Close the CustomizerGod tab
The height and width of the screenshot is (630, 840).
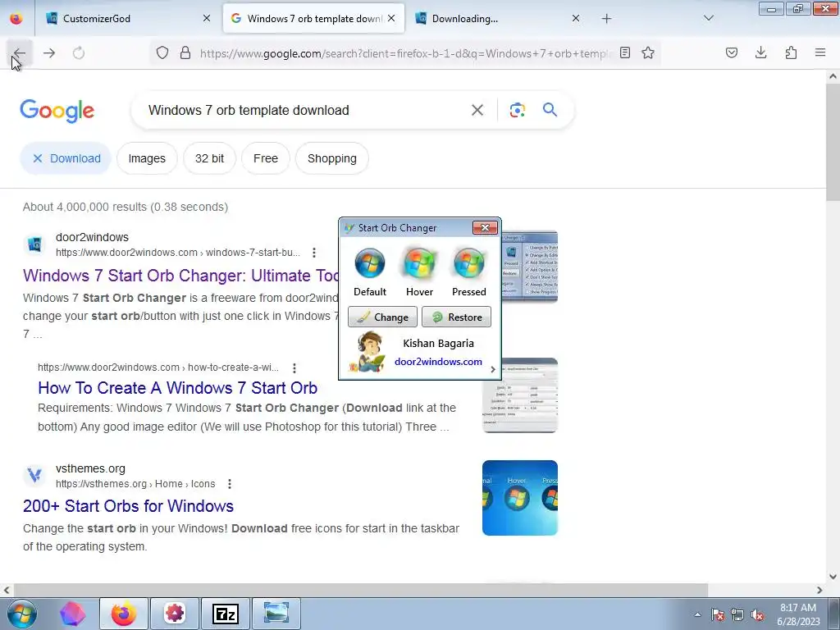click(207, 19)
